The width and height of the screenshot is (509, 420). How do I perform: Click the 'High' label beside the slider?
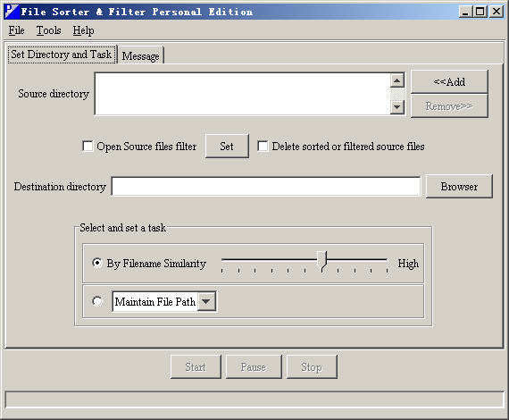408,264
